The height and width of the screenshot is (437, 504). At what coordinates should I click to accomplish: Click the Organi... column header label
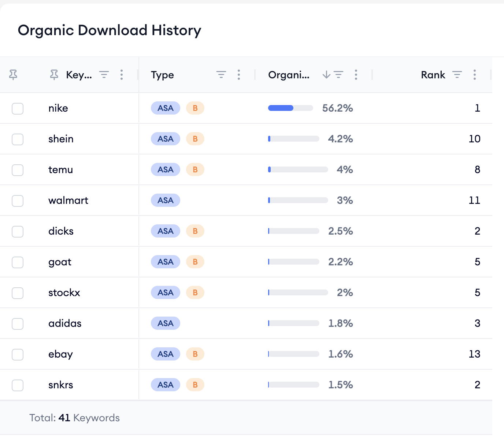[289, 75]
